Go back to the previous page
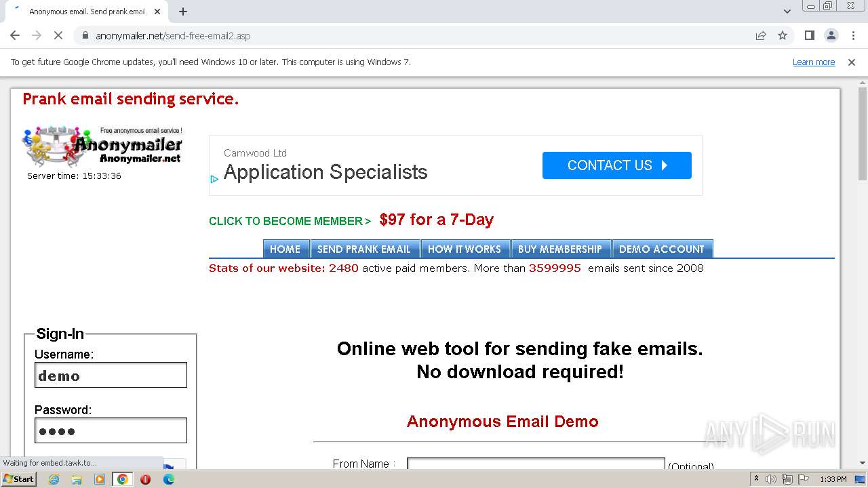 click(15, 35)
